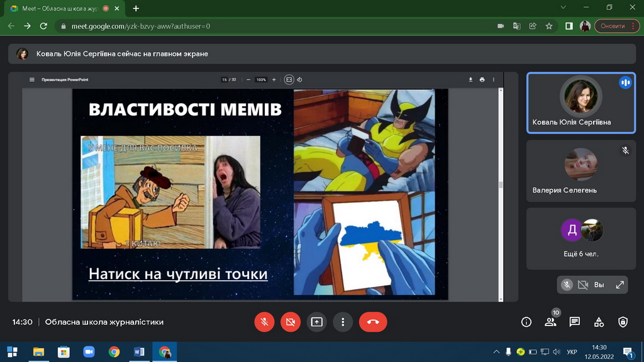Screen dimensions: 644x362
Task: Click the present screen button
Action: (317, 322)
